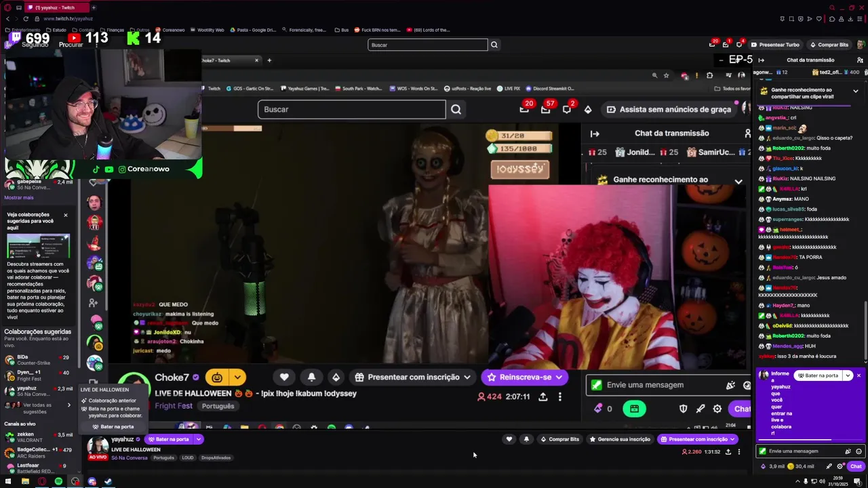This screenshot has width=868, height=488.
Task: Expand inner Ganhe reconhecimento ao chevron
Action: (x=738, y=181)
